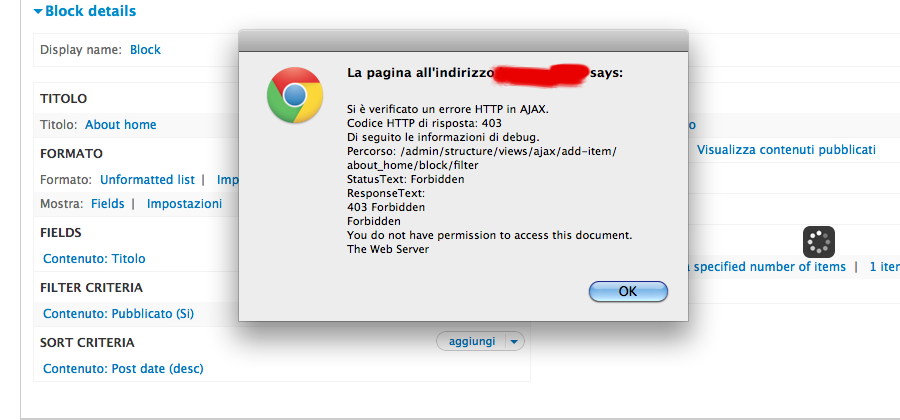Image resolution: width=900 pixels, height=420 pixels.
Task: Click the partially hidden 1 item link
Action: pyautogui.click(x=885, y=267)
